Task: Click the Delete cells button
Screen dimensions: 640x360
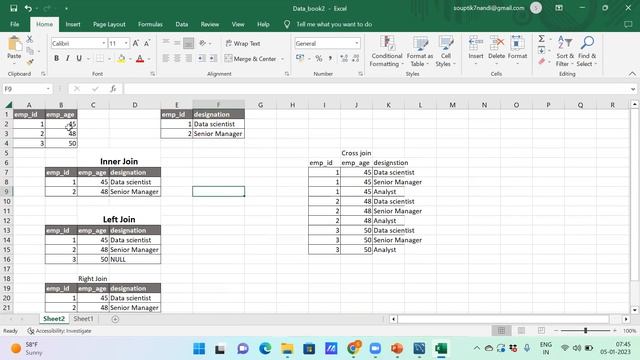Action: point(497,48)
